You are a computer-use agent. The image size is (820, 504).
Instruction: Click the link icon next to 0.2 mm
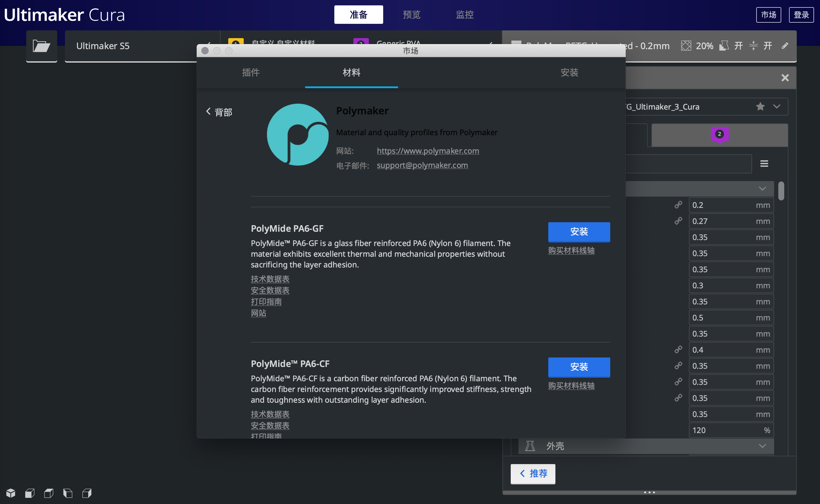tap(678, 205)
